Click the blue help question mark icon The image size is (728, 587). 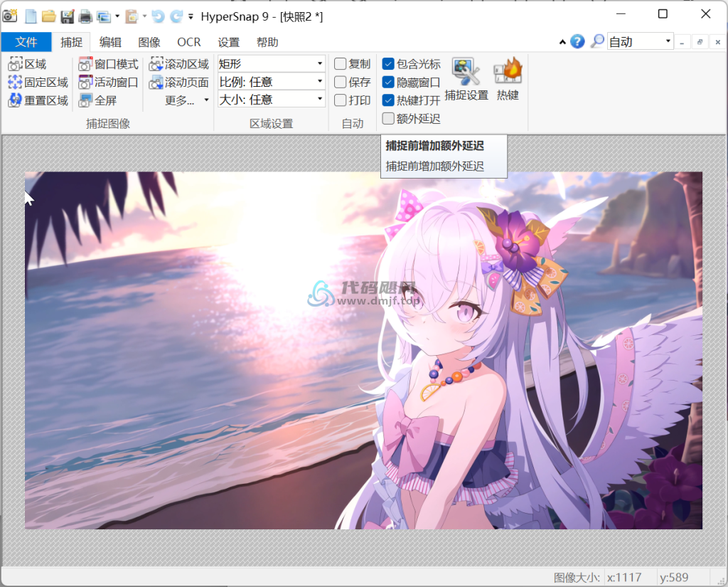(x=577, y=42)
